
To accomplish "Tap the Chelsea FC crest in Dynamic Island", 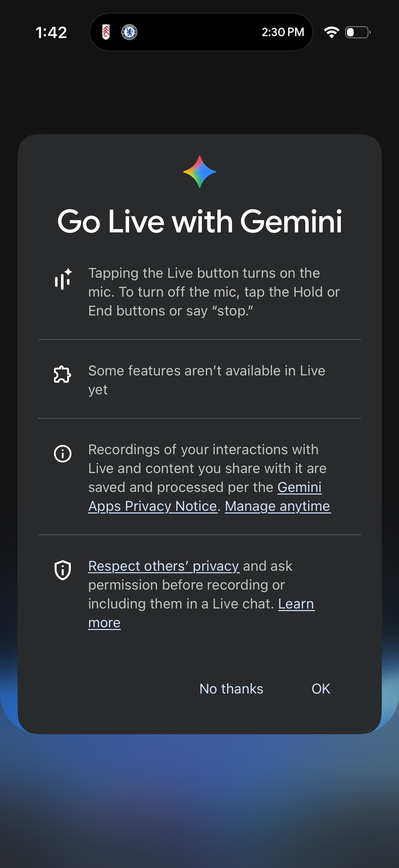I will pyautogui.click(x=129, y=32).
